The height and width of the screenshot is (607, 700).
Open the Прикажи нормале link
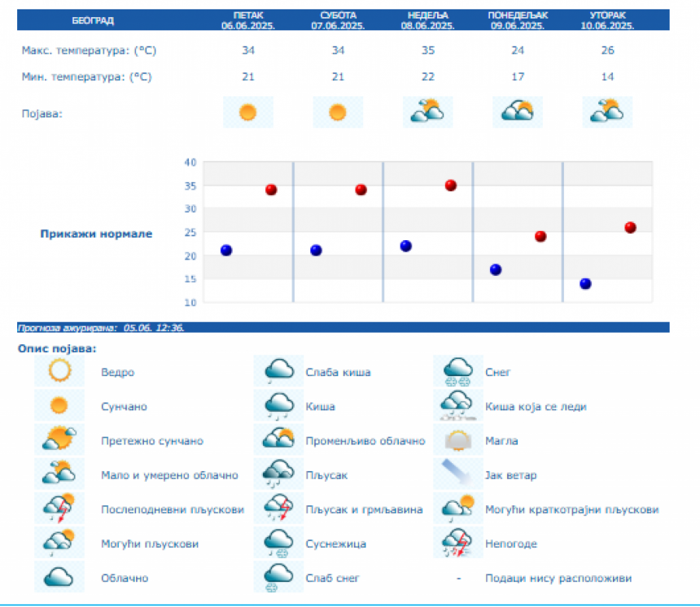tap(96, 234)
